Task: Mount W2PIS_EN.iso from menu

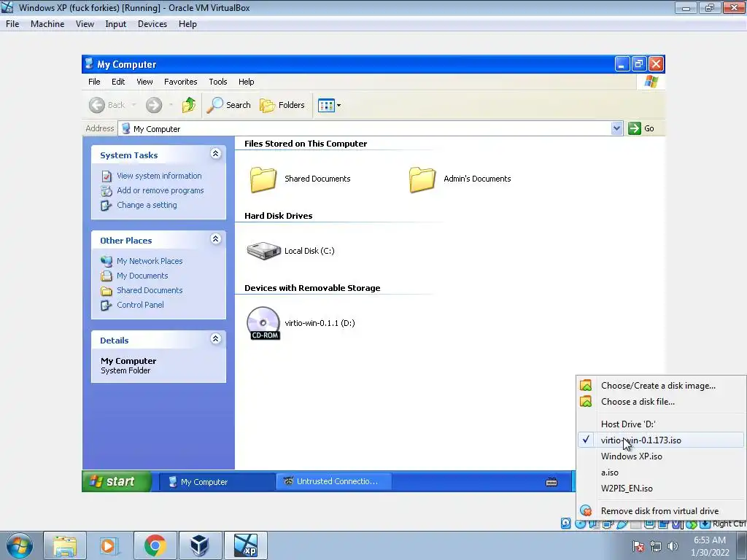Action: point(661,489)
